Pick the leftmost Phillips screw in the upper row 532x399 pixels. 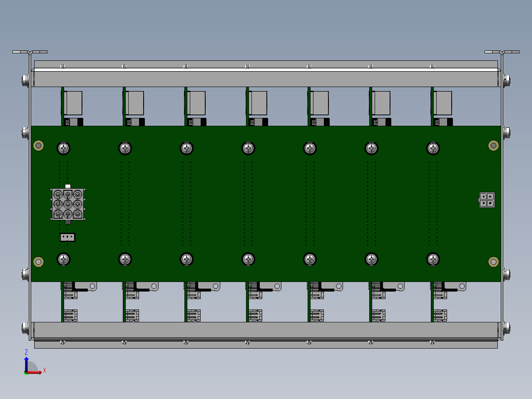[x=63, y=148]
